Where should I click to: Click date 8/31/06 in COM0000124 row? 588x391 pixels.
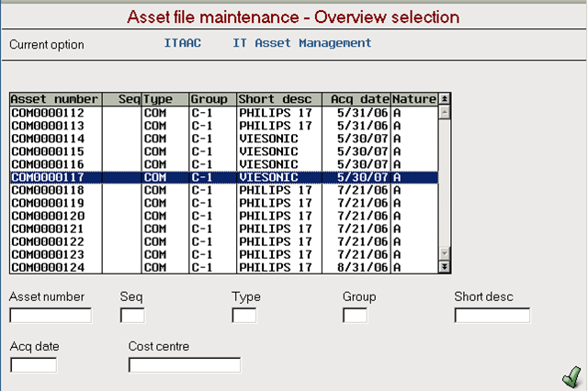[362, 267]
